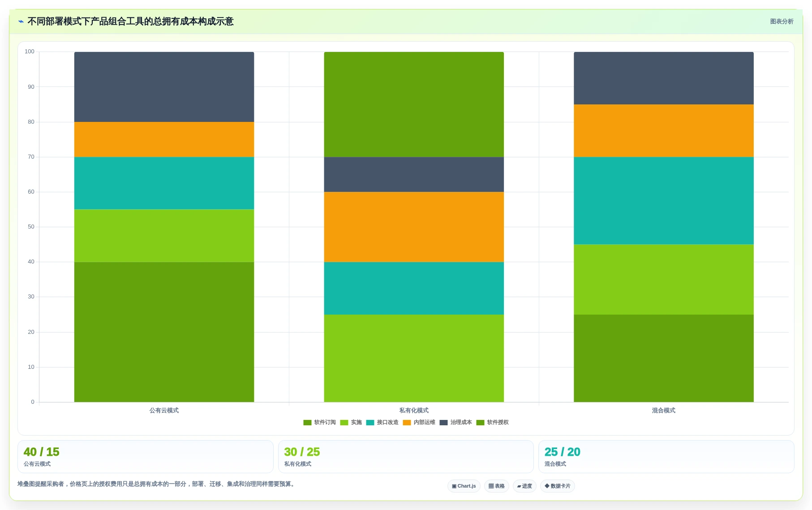Image resolution: width=812 pixels, height=510 pixels.
Task: Click the 私有化模式 x-axis label
Action: click(x=414, y=411)
